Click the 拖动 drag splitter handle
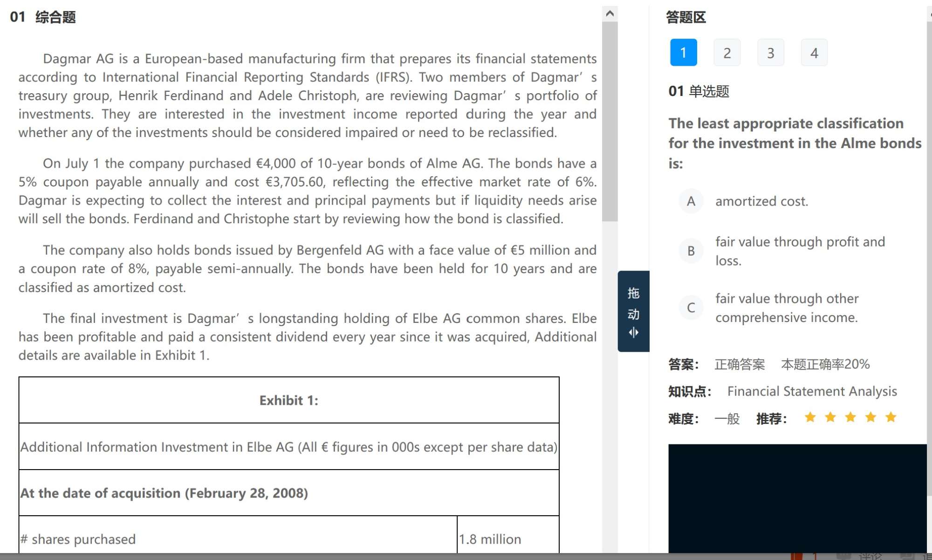This screenshot has height=560, width=932. pyautogui.click(x=633, y=311)
